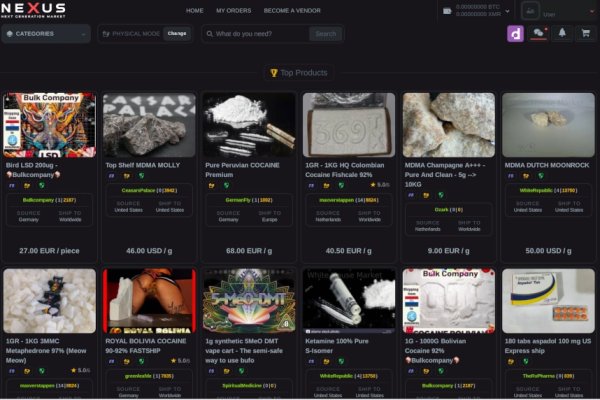Click the '9.00 EUR / g' price
Viewport: 600px width, 400px height.
click(448, 251)
